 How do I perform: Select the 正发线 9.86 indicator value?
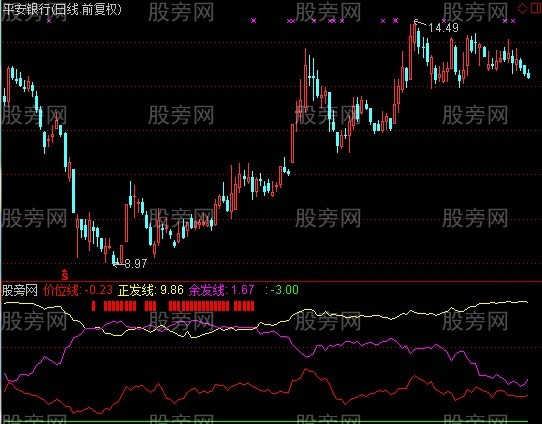[x=151, y=290]
